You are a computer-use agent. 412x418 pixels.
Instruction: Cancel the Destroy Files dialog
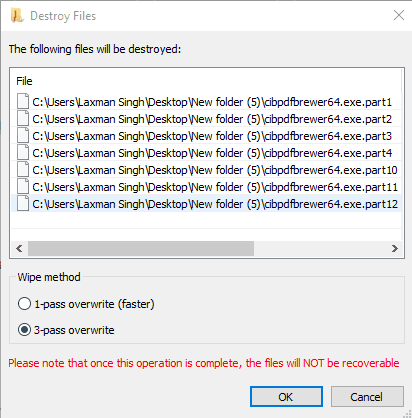click(x=367, y=397)
